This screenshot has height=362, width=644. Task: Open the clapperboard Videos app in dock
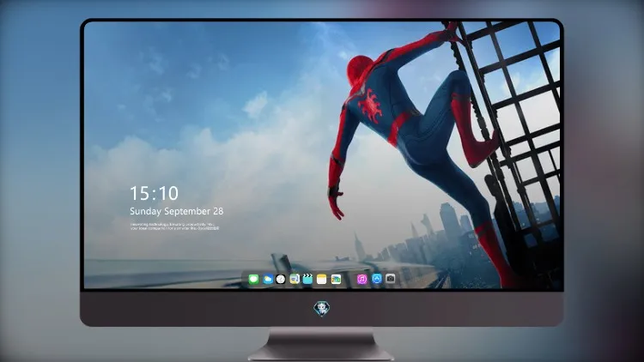307,280
